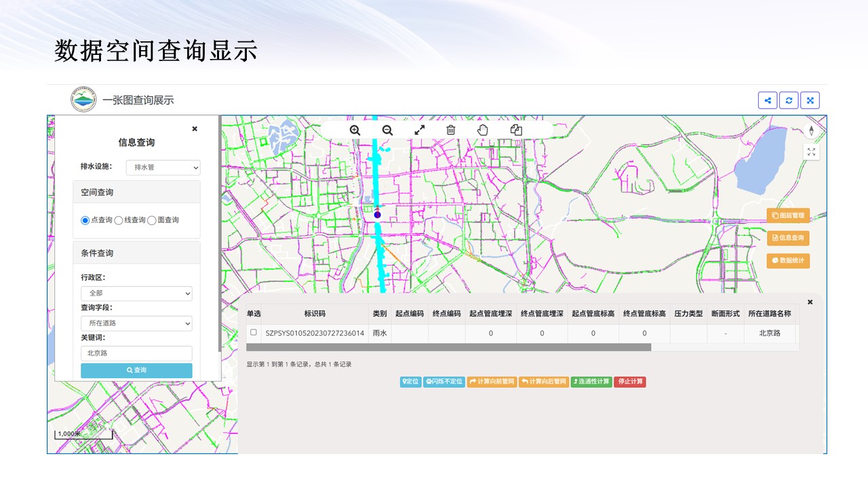Click the trash can clear icon
868x488 pixels.
(x=451, y=130)
